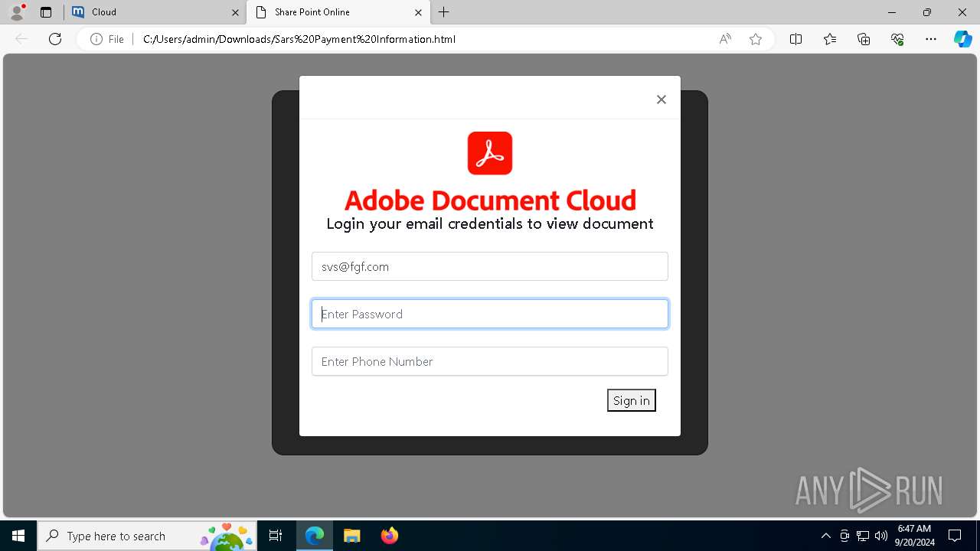Viewport: 980px width, 551px height.
Task: Open the Favorites list icon
Action: [x=830, y=39]
